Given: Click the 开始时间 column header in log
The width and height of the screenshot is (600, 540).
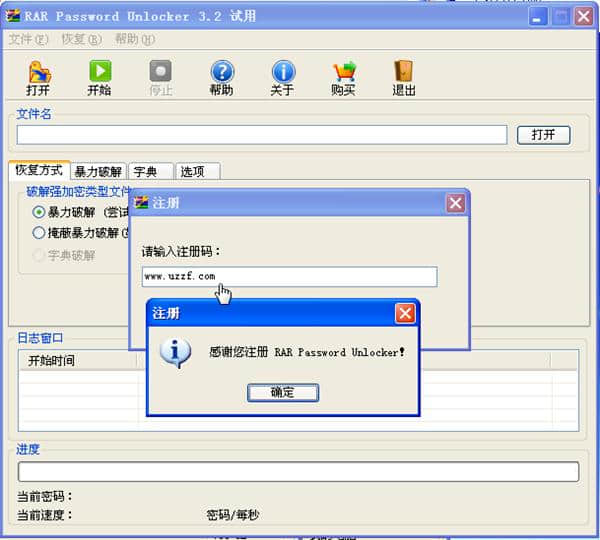Looking at the screenshot, I should pos(78,361).
